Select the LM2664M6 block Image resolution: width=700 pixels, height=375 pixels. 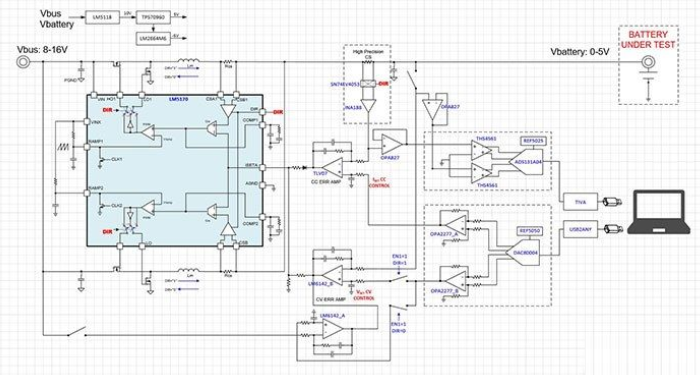(153, 38)
